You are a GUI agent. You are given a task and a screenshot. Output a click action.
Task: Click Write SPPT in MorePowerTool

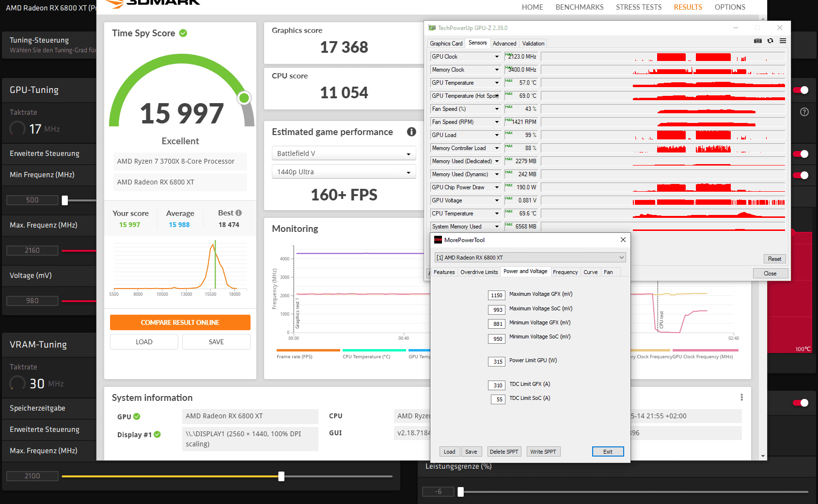point(543,452)
